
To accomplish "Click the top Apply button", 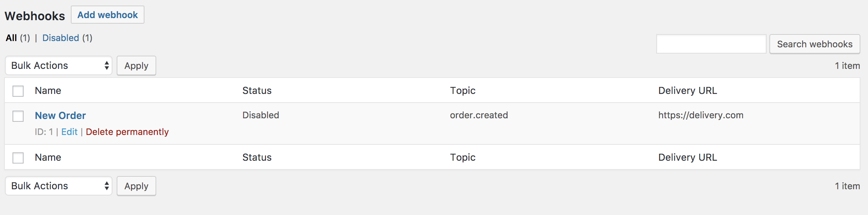I will click(136, 66).
